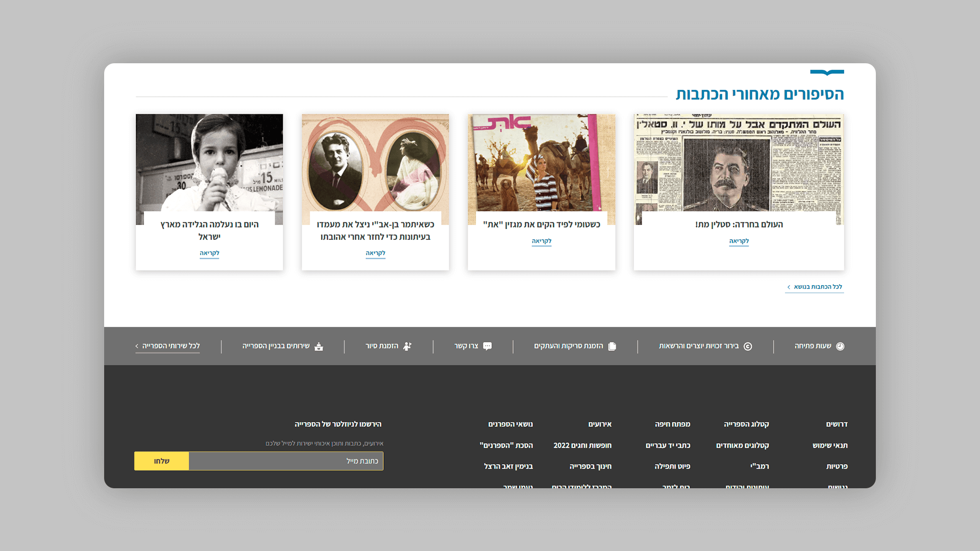Viewport: 980px width, 551px height.
Task: Open 'תנאי שימוש' terms of use link
Action: coord(829,446)
